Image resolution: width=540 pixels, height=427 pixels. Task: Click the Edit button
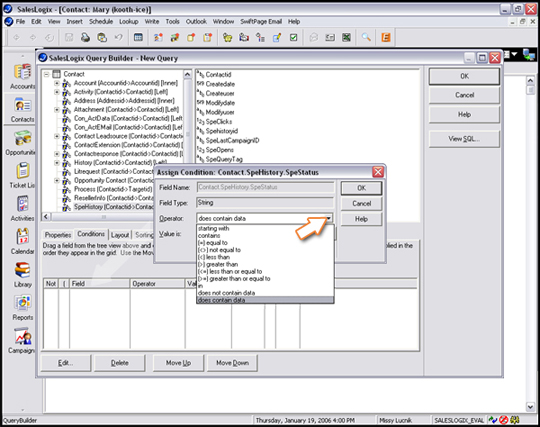(x=65, y=363)
